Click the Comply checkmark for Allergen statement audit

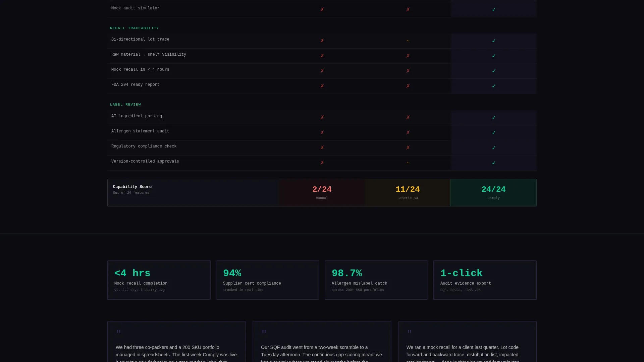pos(494,133)
